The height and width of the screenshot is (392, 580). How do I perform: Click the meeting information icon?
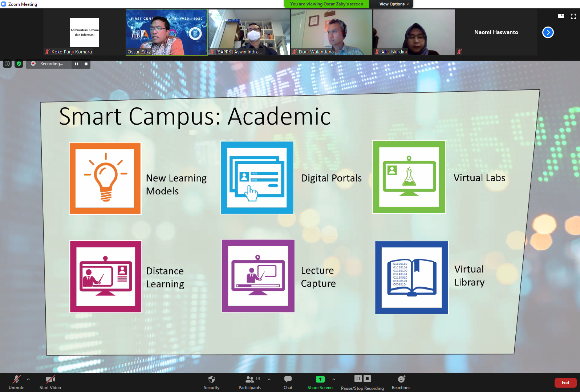[7, 64]
